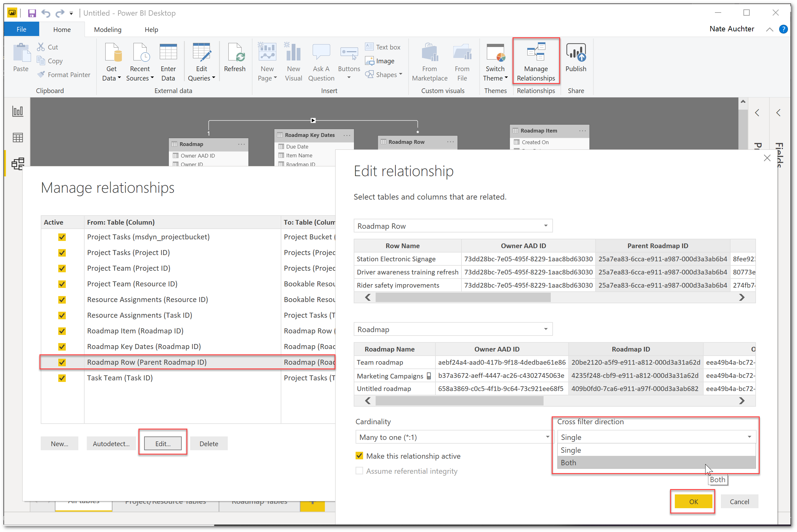Click the Redo arrow icon

(60, 13)
